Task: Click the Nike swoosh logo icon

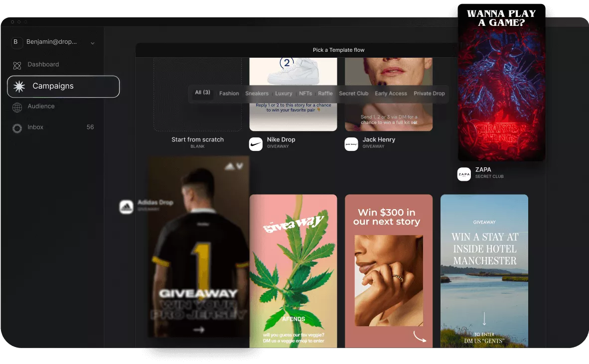Action: (x=256, y=144)
